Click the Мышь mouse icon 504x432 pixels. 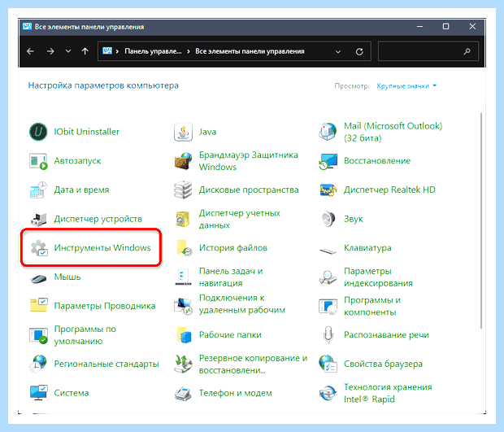click(38, 278)
